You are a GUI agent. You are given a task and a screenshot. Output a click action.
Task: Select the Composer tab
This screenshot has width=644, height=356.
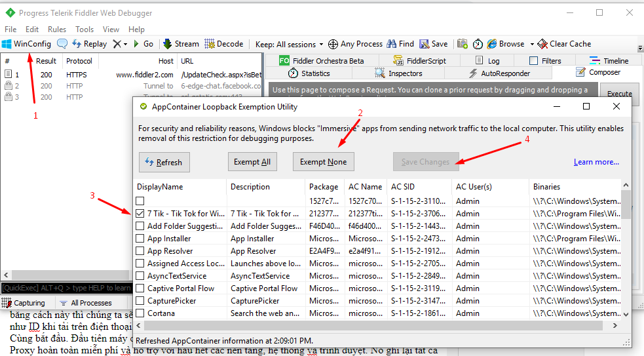598,72
